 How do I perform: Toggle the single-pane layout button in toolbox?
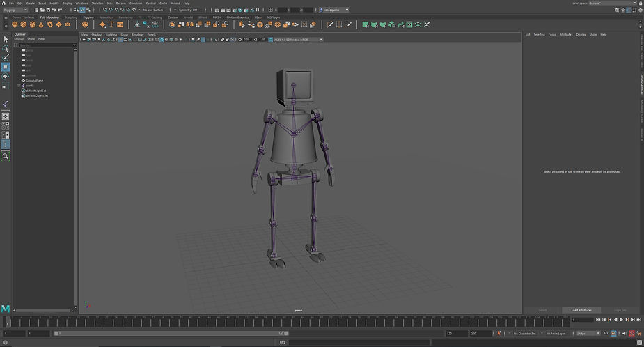tap(6, 116)
